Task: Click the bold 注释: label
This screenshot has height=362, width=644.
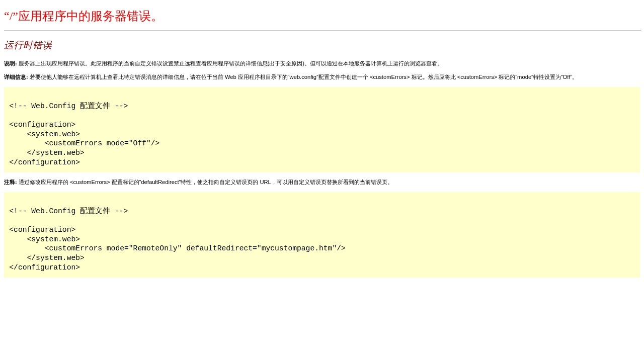Action: [x=10, y=183]
